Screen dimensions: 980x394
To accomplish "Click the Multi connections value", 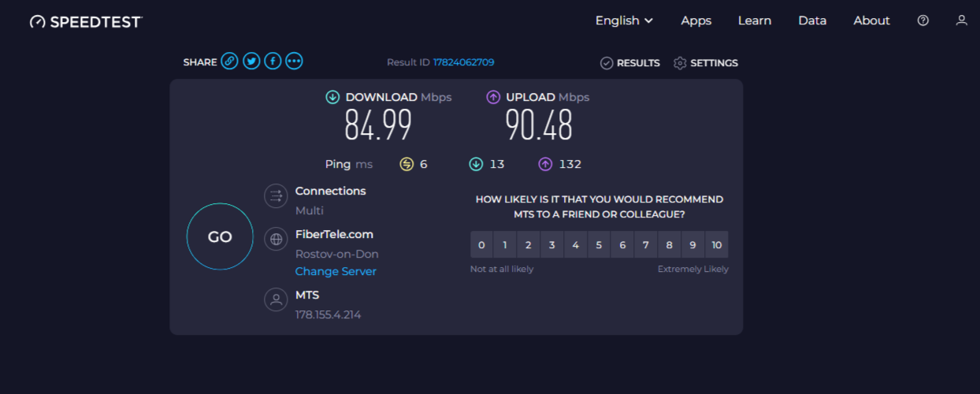I will click(310, 210).
